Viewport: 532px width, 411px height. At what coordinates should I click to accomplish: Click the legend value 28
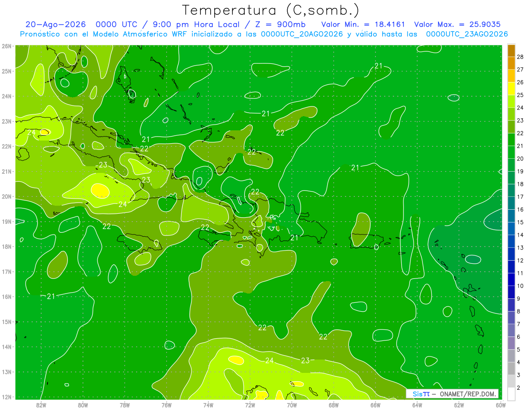(x=520, y=56)
